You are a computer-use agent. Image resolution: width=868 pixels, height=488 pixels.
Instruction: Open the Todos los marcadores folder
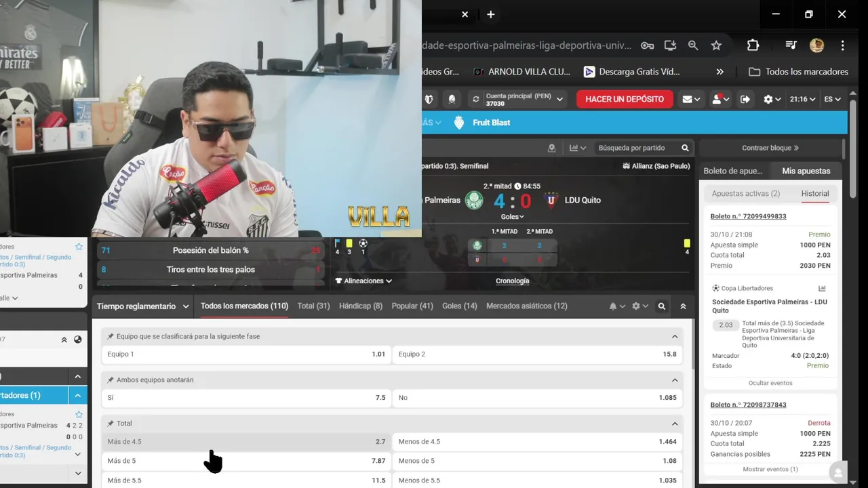point(798,72)
